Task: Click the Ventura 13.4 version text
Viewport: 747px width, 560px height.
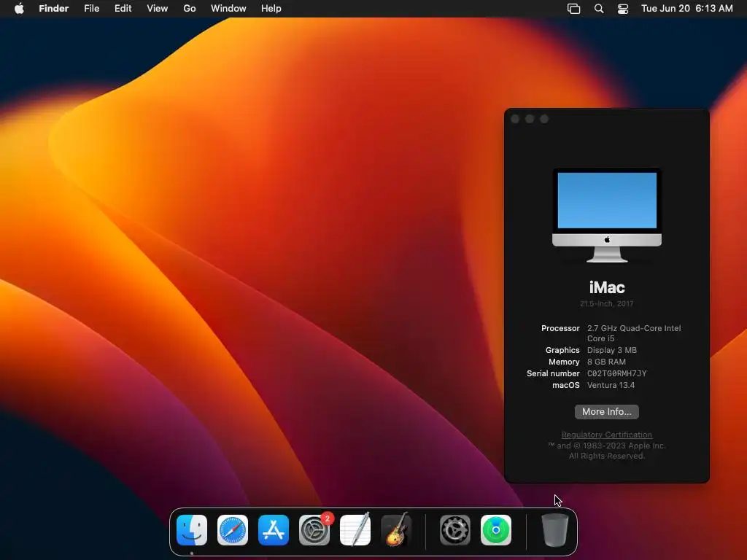Action: click(x=611, y=385)
